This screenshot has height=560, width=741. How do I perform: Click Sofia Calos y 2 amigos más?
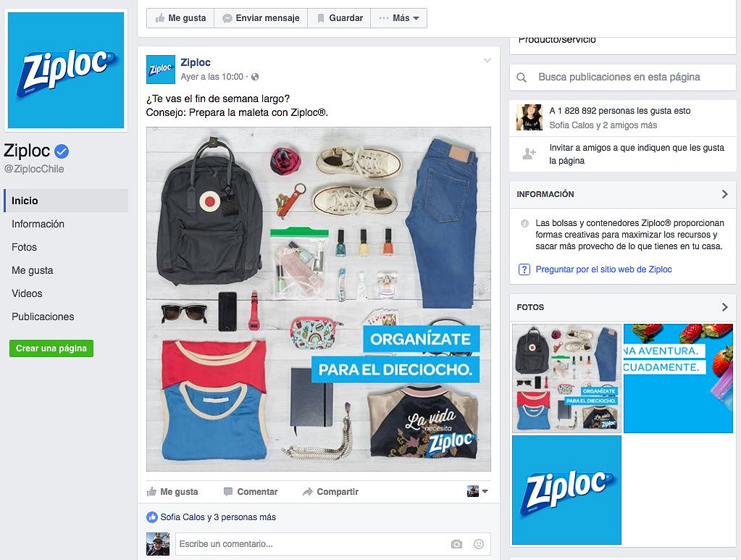[603, 125]
